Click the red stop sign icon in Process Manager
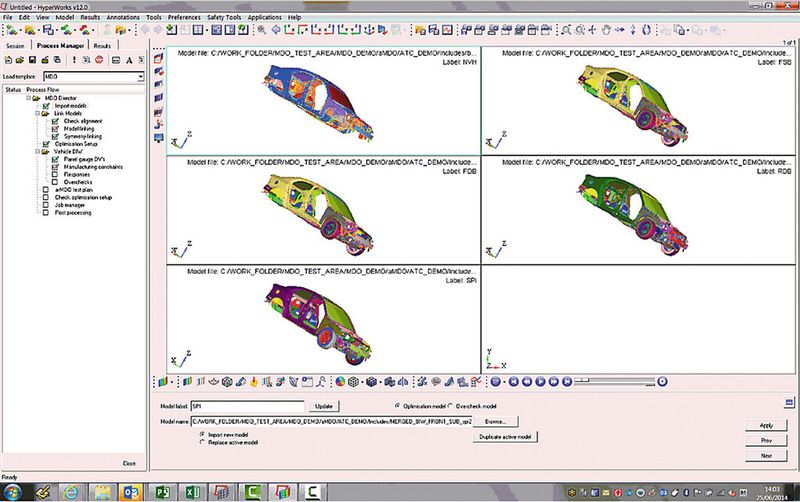The image size is (800, 502). pos(99,60)
